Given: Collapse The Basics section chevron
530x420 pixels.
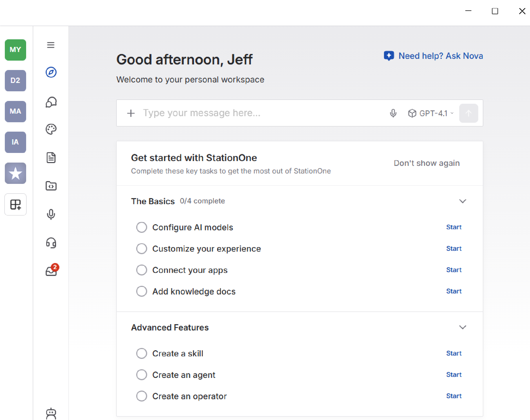Looking at the screenshot, I should 463,201.
